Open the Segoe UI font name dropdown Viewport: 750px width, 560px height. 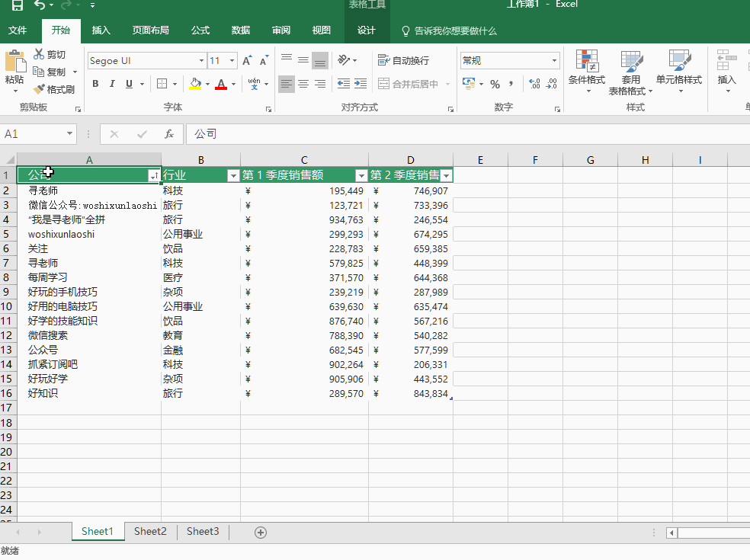coord(201,61)
